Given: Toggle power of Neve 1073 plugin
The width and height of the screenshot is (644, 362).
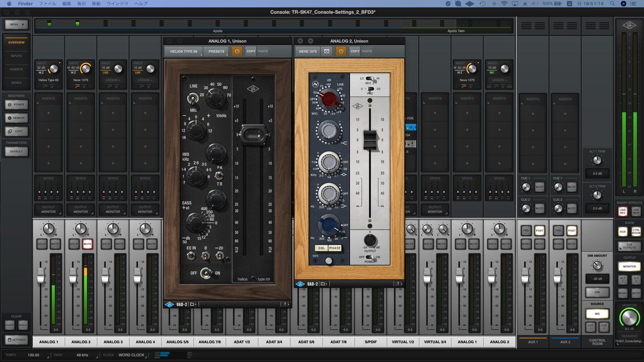Looking at the screenshot, I should (341, 51).
